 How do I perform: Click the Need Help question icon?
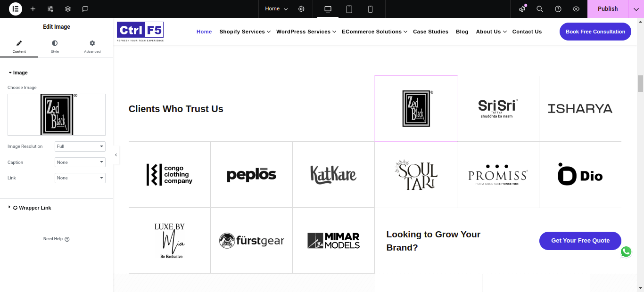pos(67,239)
